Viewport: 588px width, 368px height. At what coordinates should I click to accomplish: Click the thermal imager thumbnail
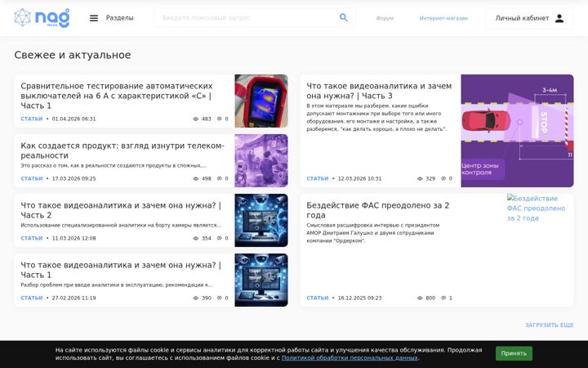point(261,101)
